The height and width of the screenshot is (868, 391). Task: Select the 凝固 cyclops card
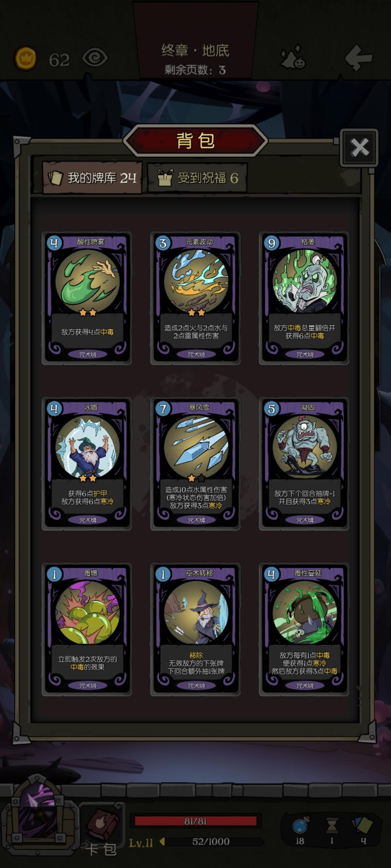coord(304,464)
